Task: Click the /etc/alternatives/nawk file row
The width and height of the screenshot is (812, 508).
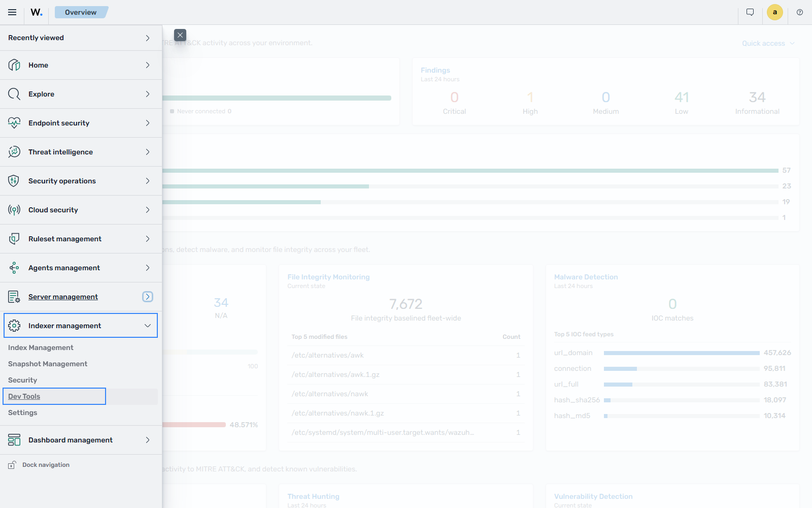Action: pyautogui.click(x=406, y=394)
